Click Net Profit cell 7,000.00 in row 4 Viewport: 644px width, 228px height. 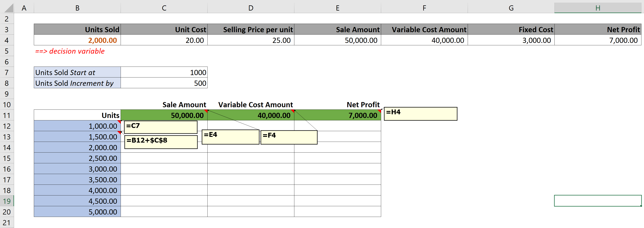[x=598, y=40]
